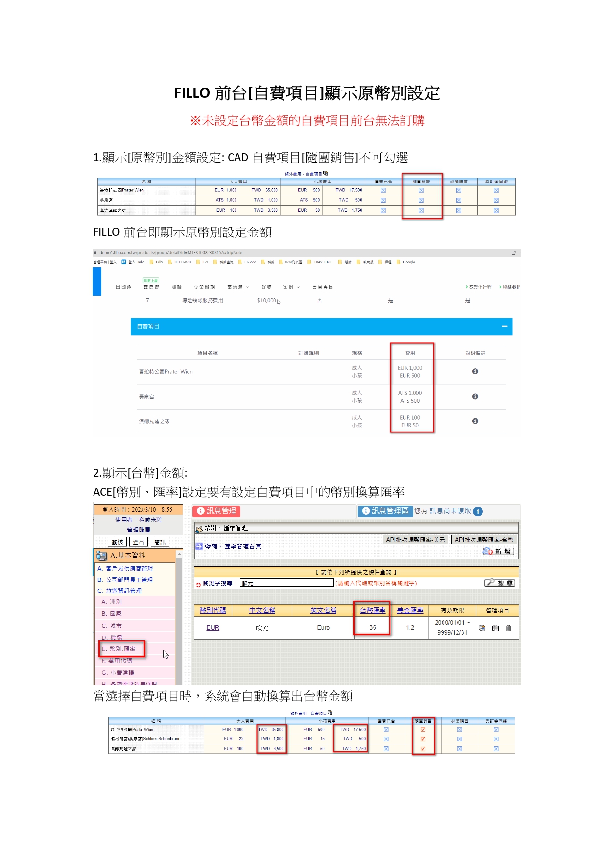Click the Trello bookmark icon
The image size is (614, 868).
124,262
